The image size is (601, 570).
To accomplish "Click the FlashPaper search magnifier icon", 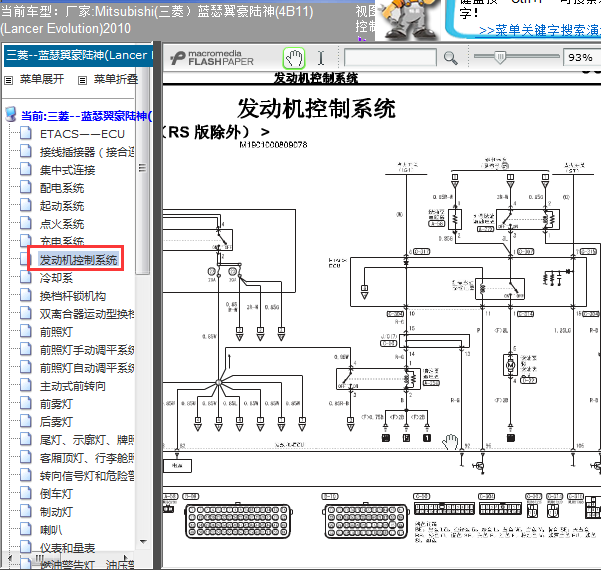I will [450, 58].
